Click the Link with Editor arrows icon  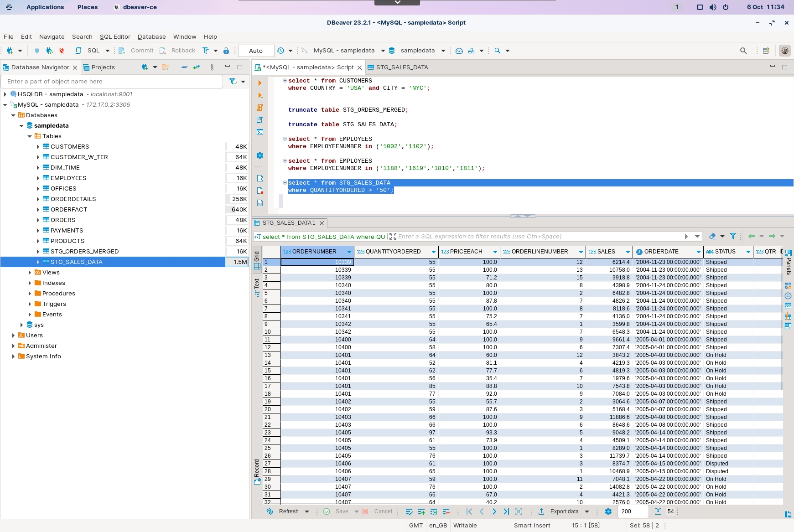(x=197, y=67)
